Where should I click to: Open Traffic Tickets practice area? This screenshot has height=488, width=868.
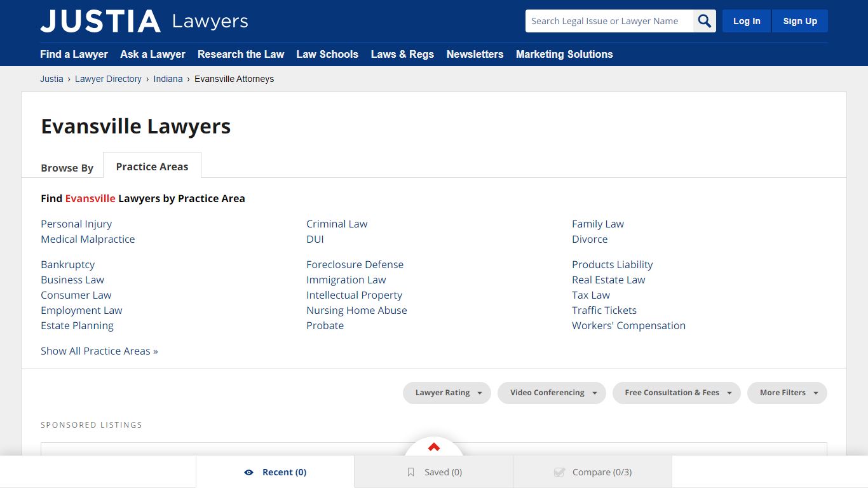pos(604,310)
